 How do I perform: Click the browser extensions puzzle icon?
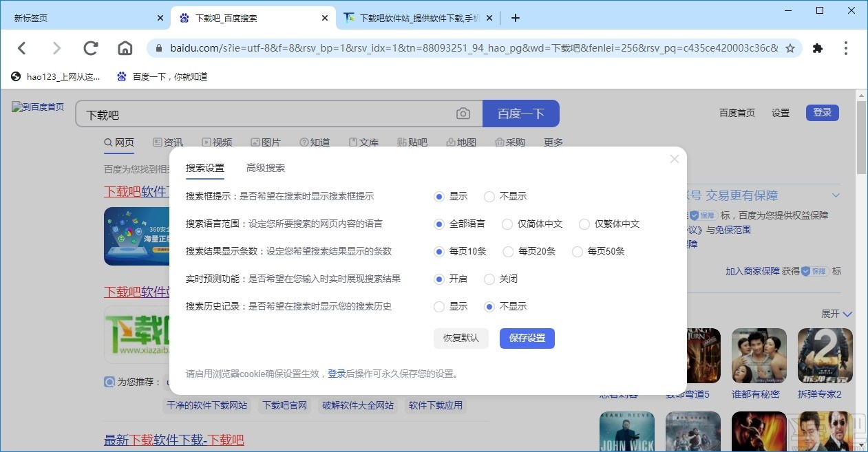tap(818, 48)
